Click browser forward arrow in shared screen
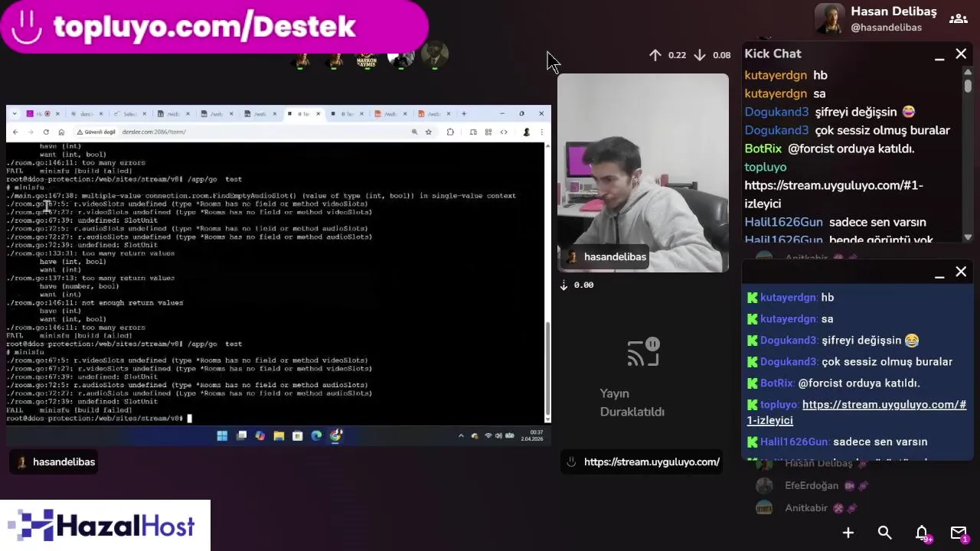 pos(31,132)
